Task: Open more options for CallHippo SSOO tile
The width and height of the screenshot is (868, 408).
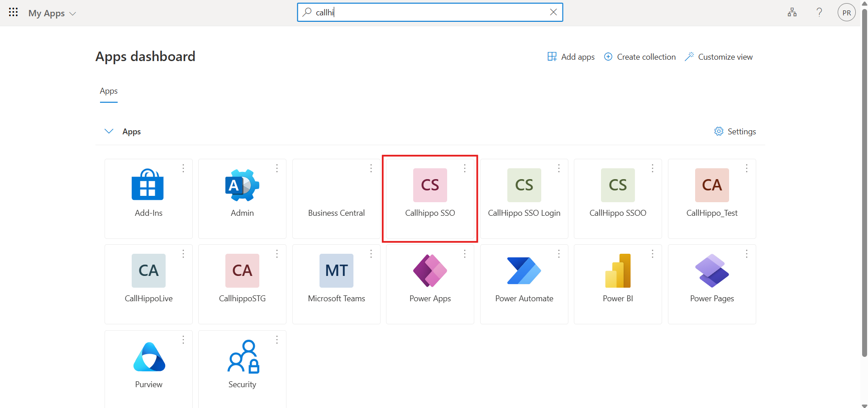Action: tap(653, 168)
